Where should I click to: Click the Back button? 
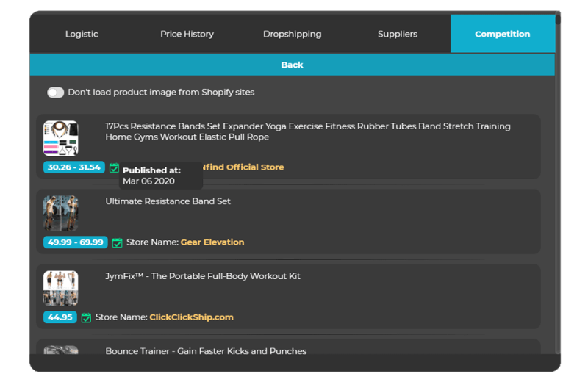tap(292, 65)
